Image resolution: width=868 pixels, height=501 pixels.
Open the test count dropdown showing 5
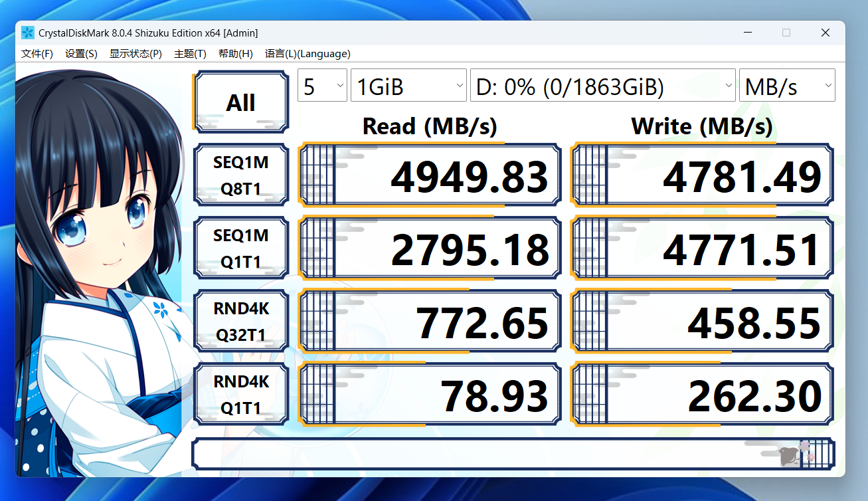click(x=322, y=86)
